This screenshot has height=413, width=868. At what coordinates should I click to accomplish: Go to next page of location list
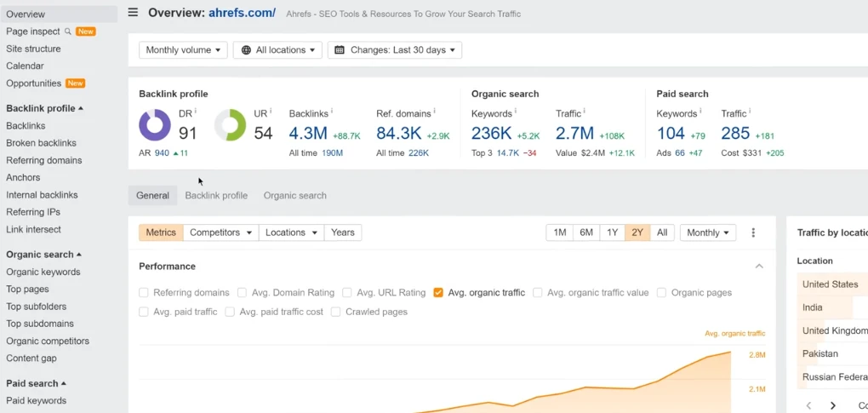click(833, 405)
